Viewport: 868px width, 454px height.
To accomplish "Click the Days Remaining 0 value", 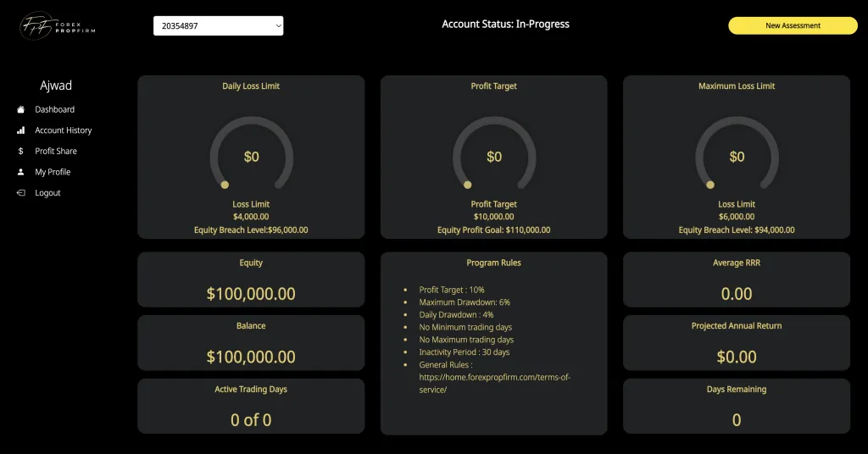I will [737, 420].
